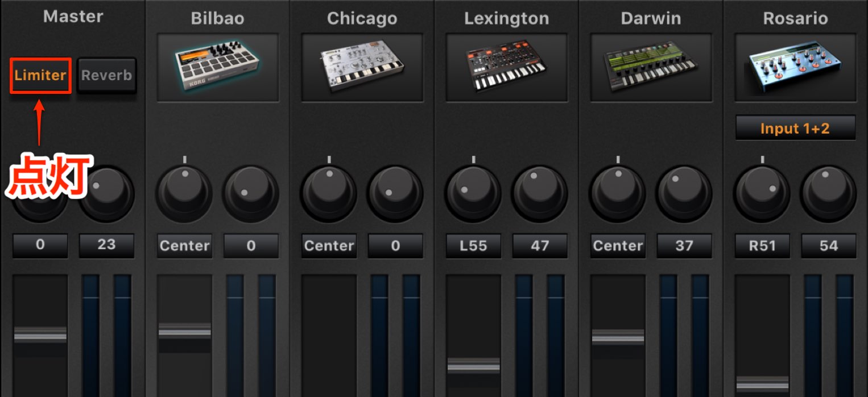Click the Chicago stereo level meter
The width and height of the screenshot is (868, 397).
point(395,336)
